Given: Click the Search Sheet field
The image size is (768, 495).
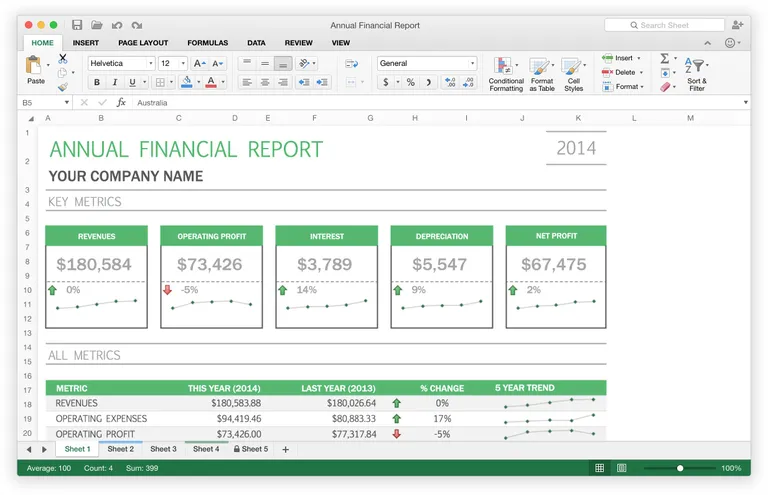Looking at the screenshot, I should coord(664,25).
